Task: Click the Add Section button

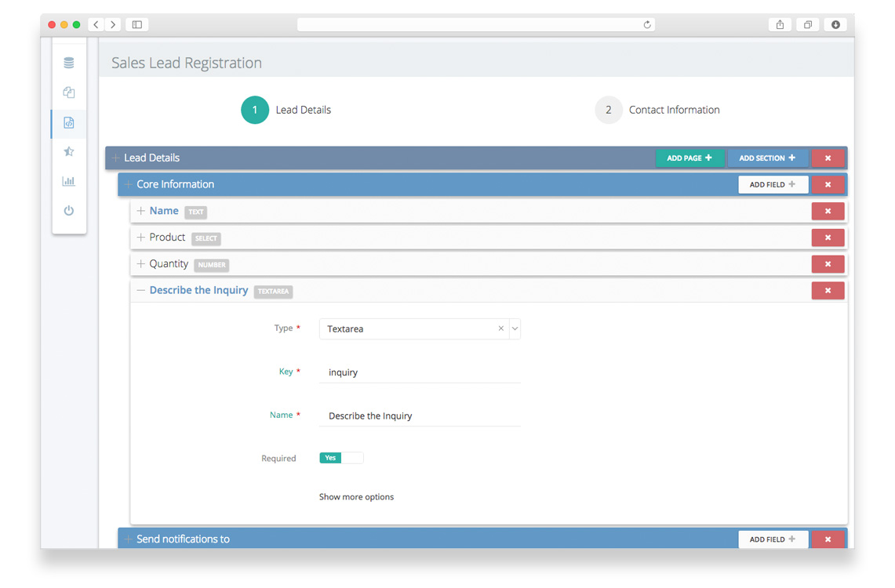Action: pyautogui.click(x=767, y=158)
